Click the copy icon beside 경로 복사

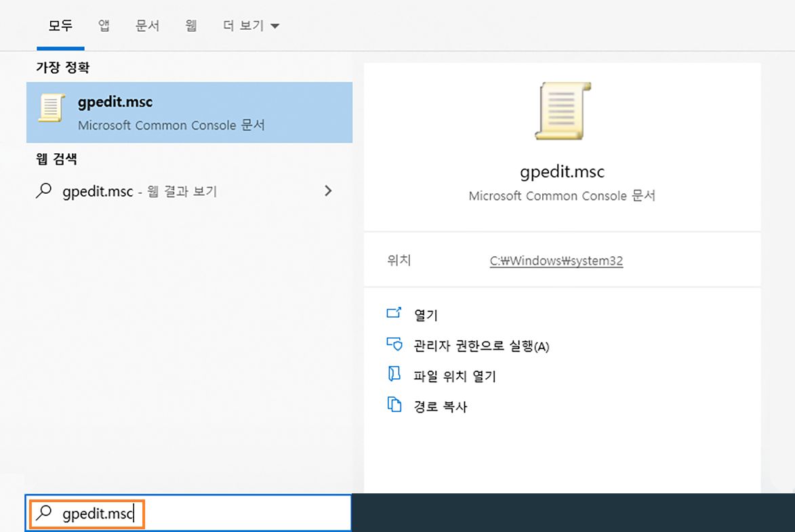394,404
